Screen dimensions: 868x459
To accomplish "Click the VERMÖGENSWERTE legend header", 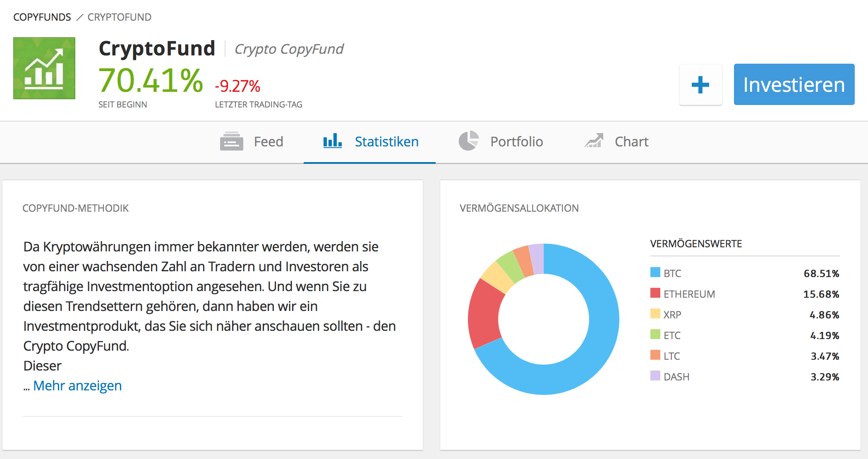I will pos(696,244).
